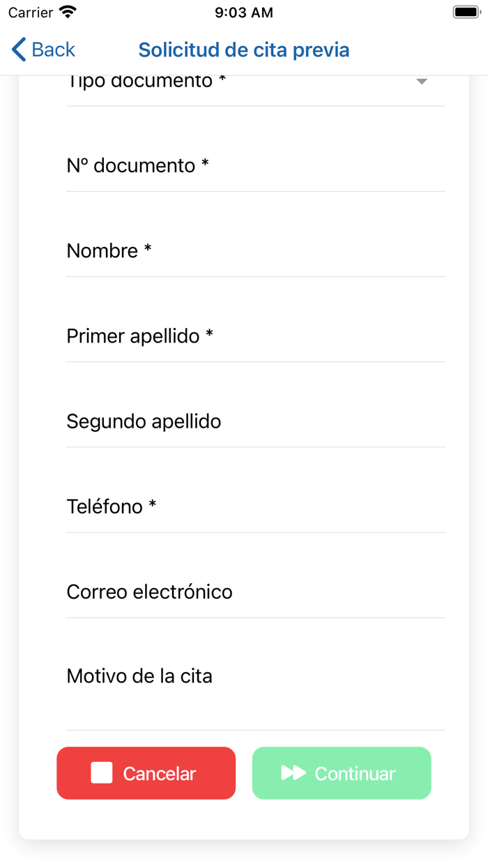
Task: Tap the fast-forward icon in Continuar
Action: pos(293,773)
